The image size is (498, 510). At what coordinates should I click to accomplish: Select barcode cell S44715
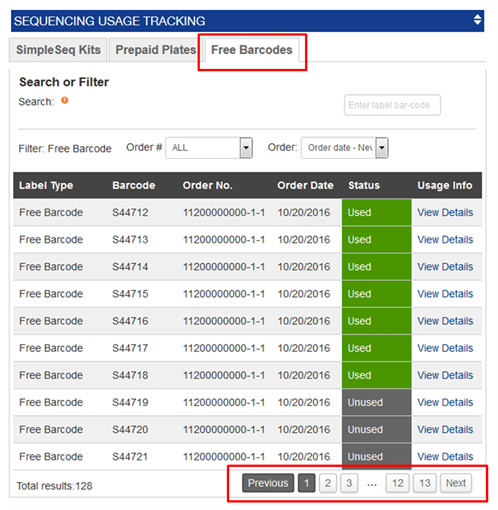coord(130,294)
